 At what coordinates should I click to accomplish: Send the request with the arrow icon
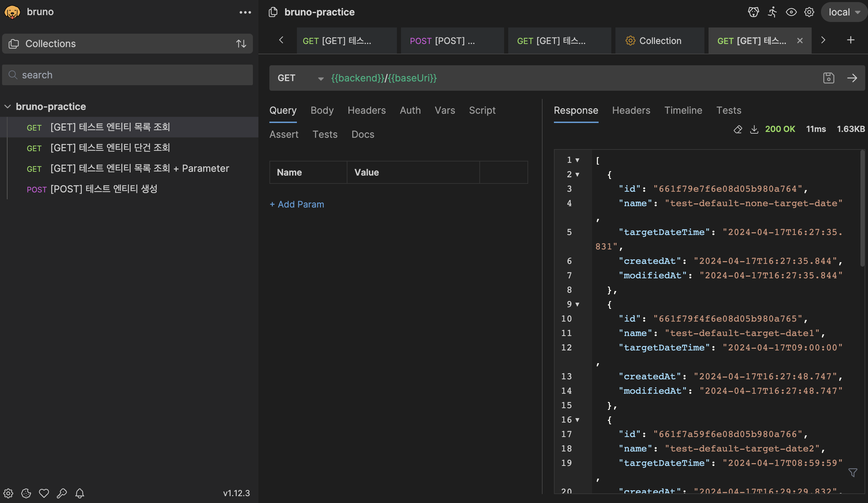click(852, 78)
